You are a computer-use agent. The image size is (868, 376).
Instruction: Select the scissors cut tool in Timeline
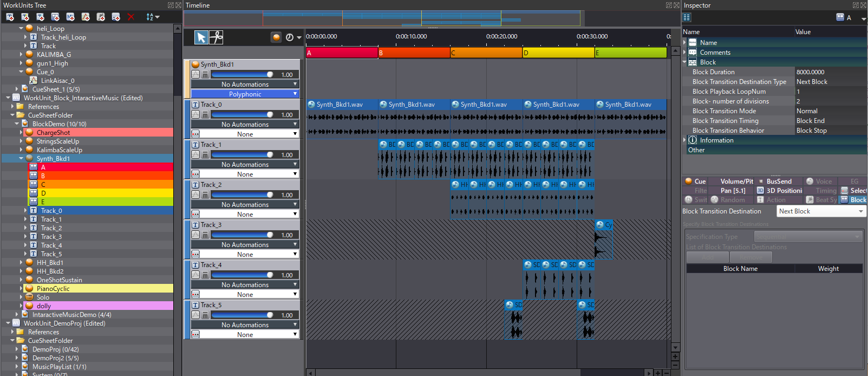coord(216,37)
